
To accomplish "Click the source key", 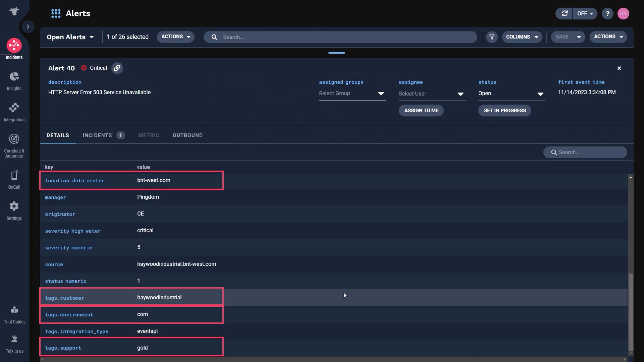I will point(54,264).
